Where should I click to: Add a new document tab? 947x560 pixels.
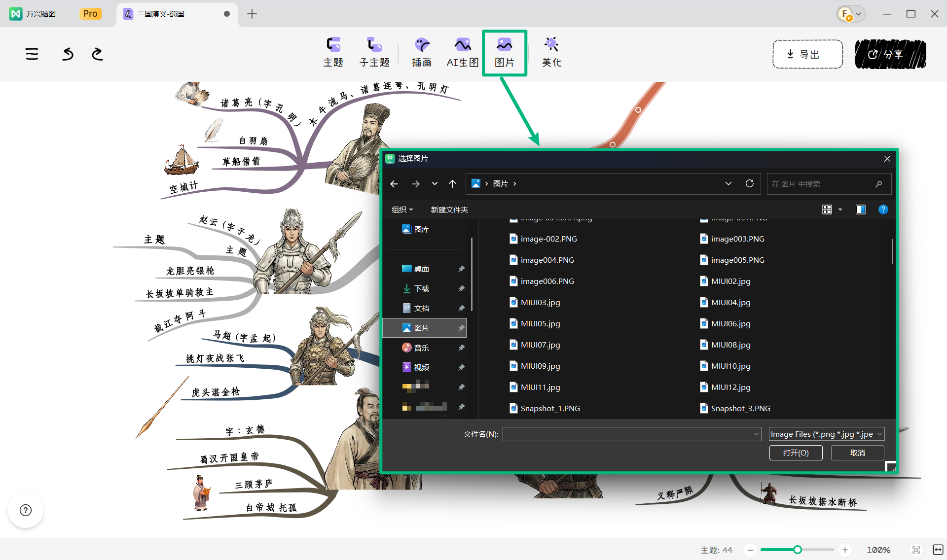(252, 14)
